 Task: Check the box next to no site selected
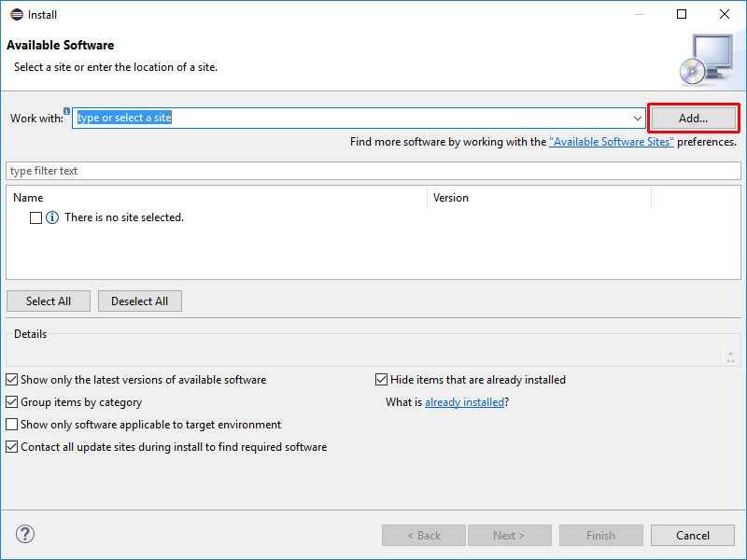point(35,217)
